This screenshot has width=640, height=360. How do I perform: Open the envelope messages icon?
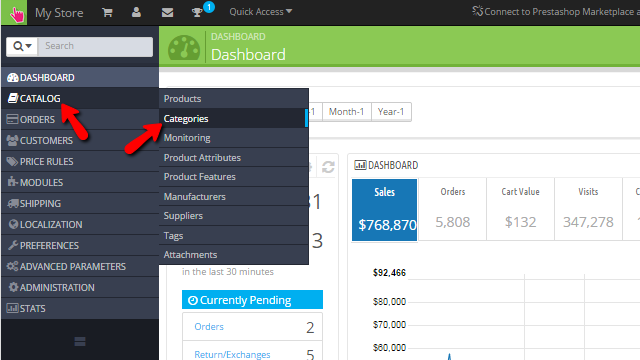pos(167,13)
